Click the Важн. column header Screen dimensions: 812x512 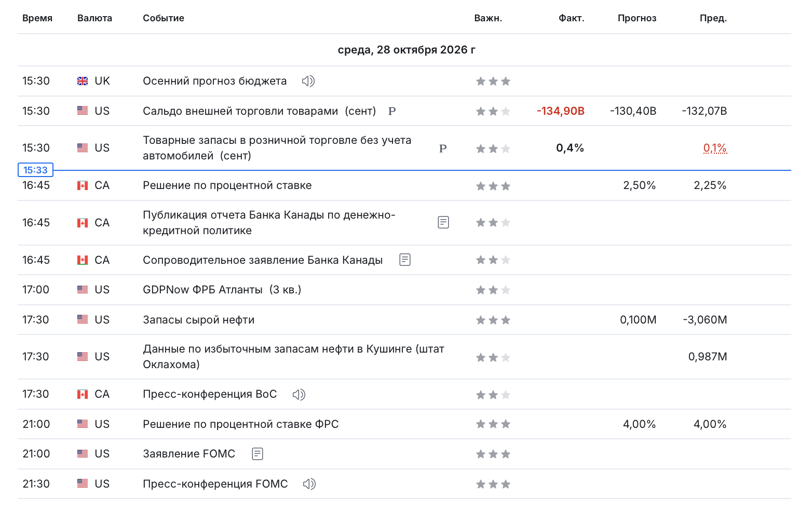click(488, 18)
